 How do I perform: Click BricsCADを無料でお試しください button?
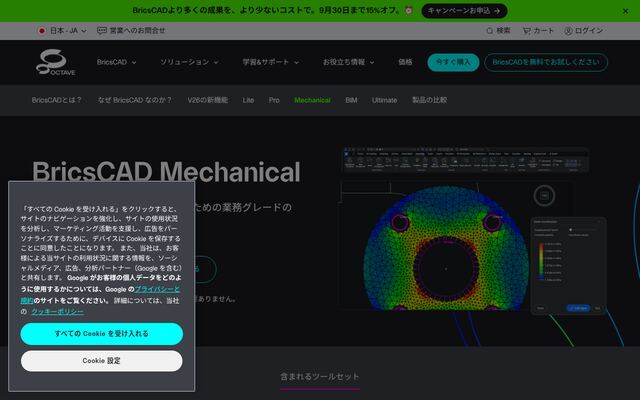point(546,62)
